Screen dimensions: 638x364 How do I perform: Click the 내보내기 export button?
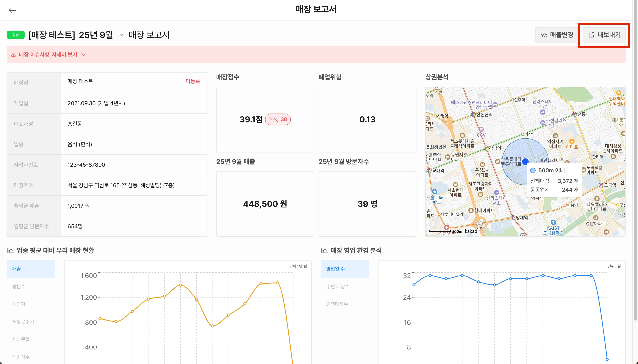[604, 35]
